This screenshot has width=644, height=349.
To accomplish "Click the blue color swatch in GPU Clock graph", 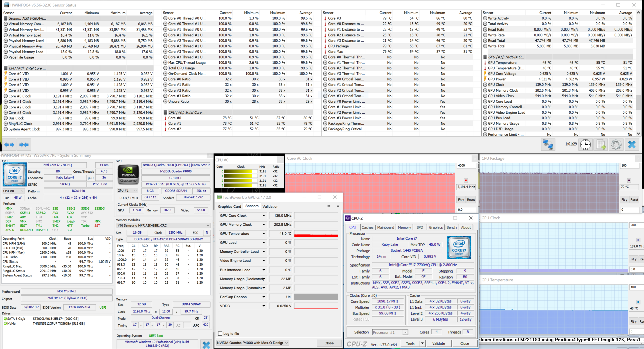I will [x=638, y=240].
